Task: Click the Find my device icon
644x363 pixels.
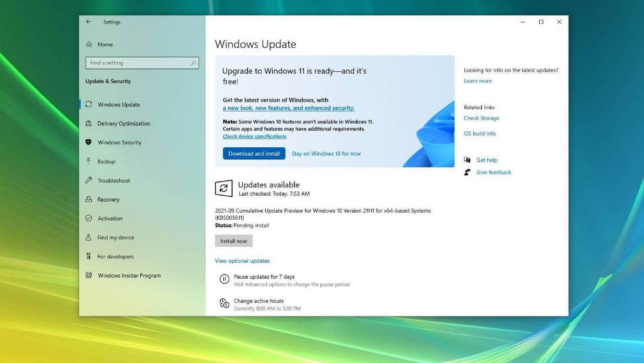Action: point(89,237)
